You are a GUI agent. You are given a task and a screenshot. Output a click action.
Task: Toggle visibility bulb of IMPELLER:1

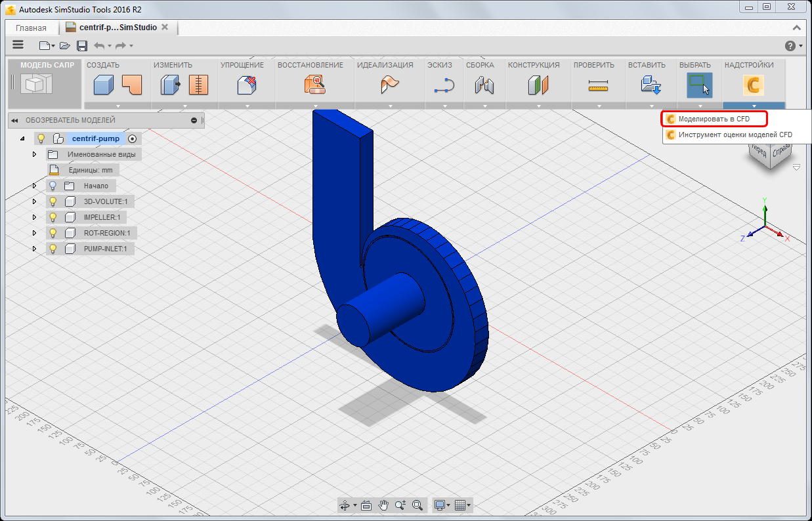pyautogui.click(x=53, y=217)
